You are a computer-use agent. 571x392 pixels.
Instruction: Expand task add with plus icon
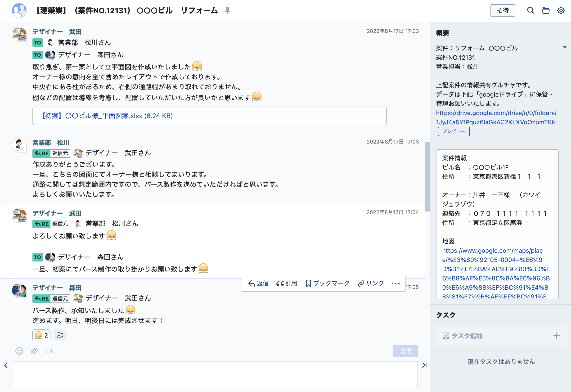[557, 336]
